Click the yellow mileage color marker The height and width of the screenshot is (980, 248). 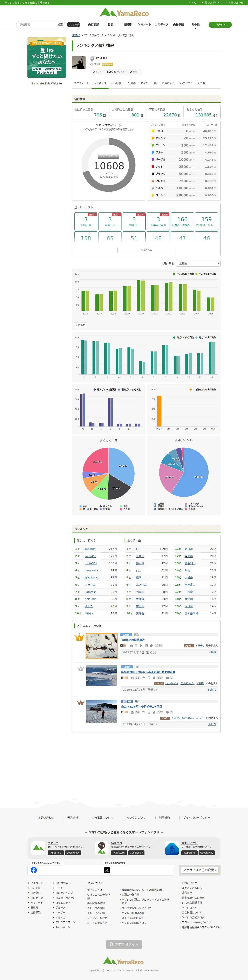pos(153,131)
